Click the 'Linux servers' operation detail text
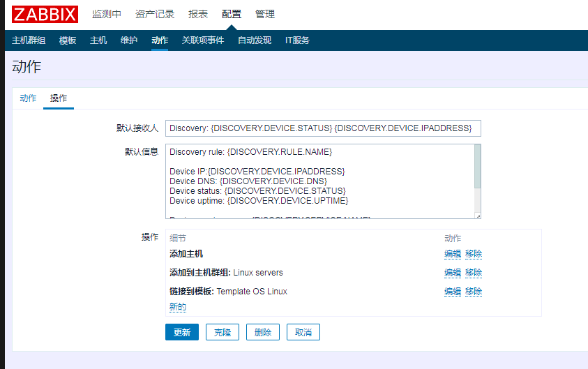The image size is (588, 369). coord(258,273)
